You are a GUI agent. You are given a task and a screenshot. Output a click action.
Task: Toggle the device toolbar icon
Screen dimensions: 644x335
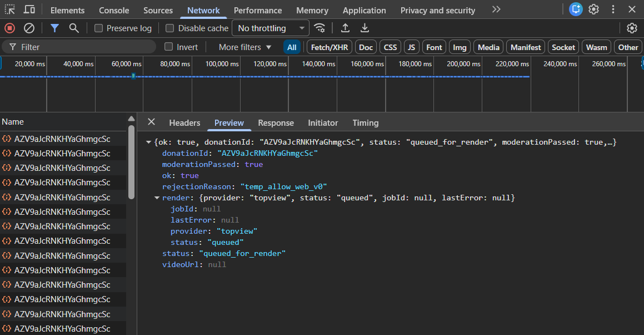click(x=29, y=9)
